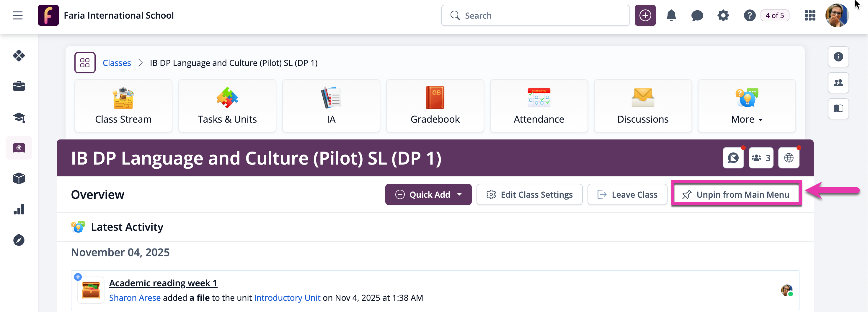Click the class chat icon in banner
The width and height of the screenshot is (868, 312).
pos(733,158)
